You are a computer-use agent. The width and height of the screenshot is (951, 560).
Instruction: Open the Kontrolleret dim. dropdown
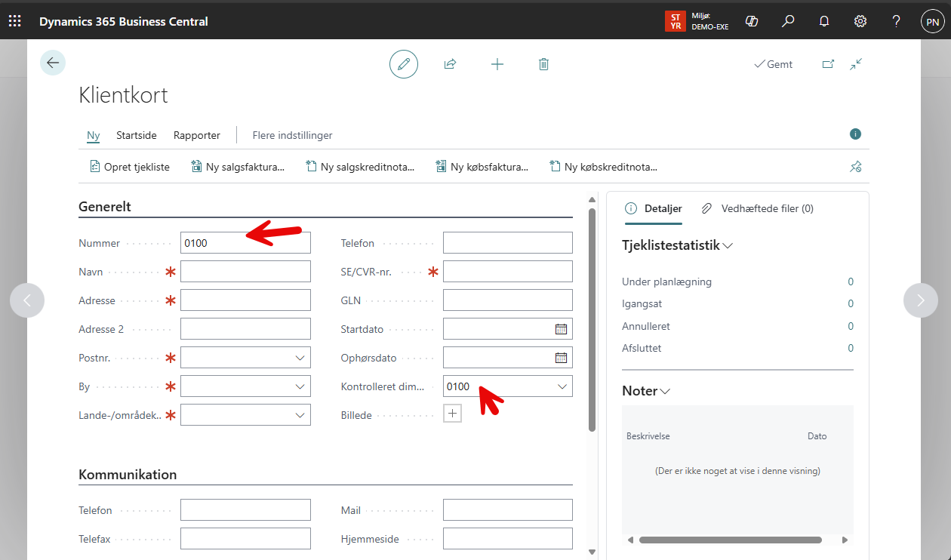pyautogui.click(x=562, y=386)
